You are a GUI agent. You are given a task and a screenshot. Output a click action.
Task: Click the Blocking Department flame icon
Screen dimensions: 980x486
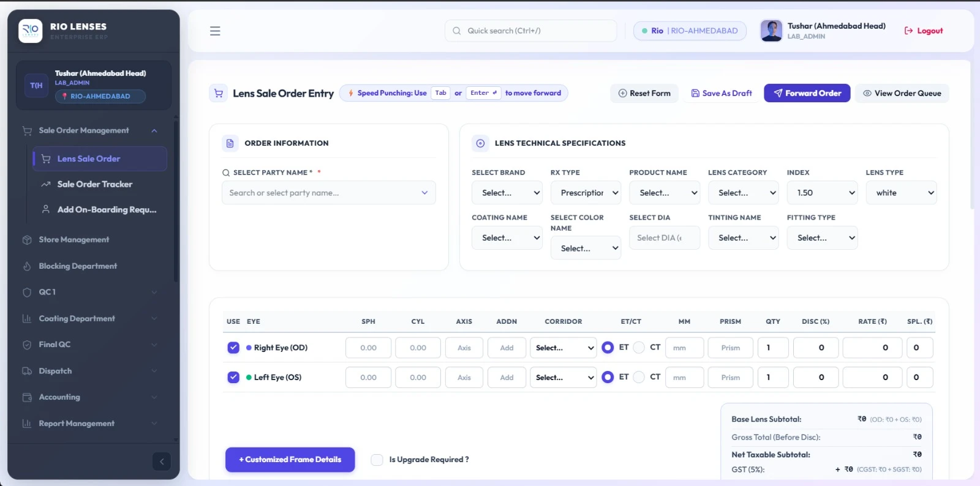pos(27,266)
